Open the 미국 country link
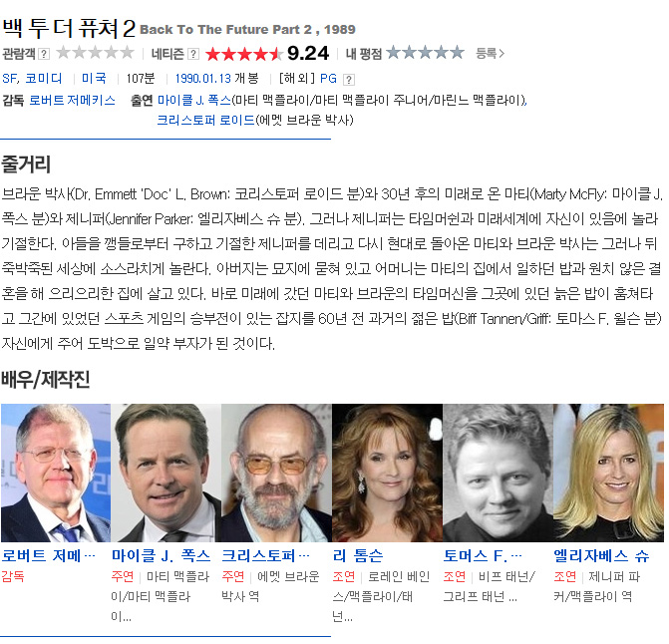 pos(94,79)
